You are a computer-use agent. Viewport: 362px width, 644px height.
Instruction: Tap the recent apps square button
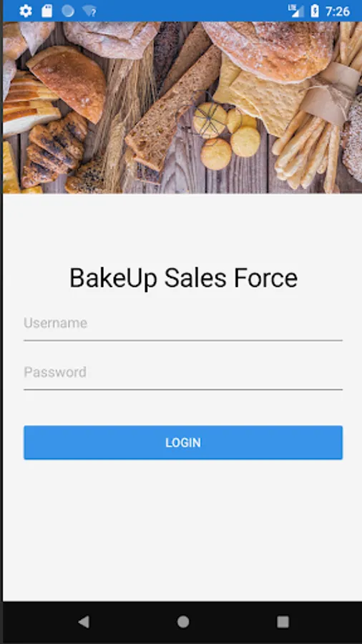[x=283, y=622]
